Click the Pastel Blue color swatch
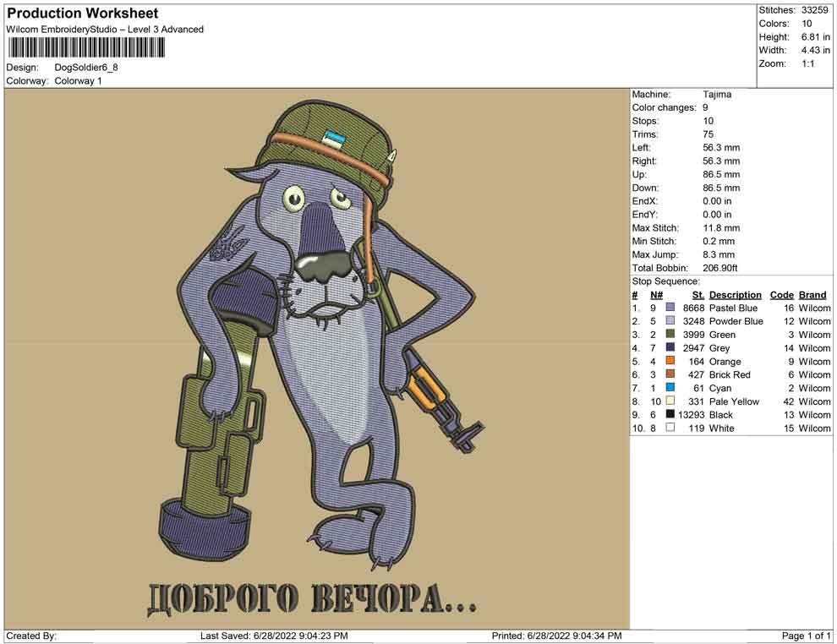Viewport: 837px width, 644px height. click(x=670, y=308)
